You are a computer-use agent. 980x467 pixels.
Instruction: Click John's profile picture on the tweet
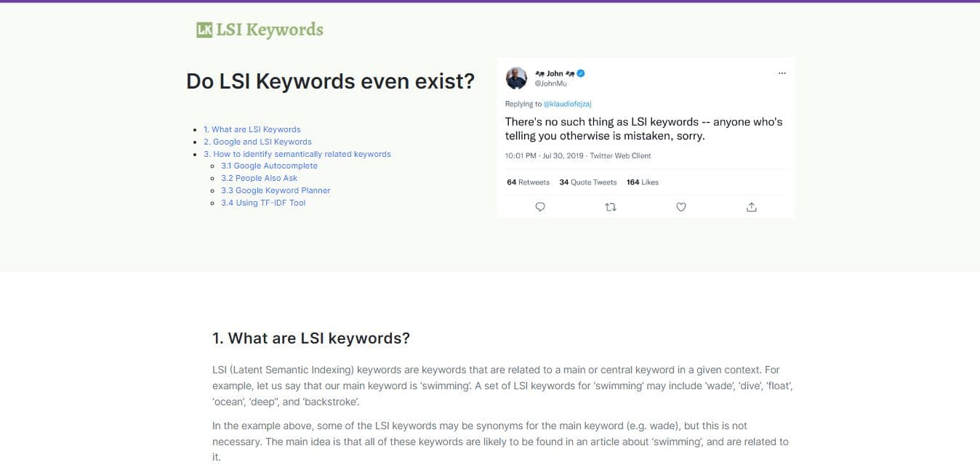(516, 78)
